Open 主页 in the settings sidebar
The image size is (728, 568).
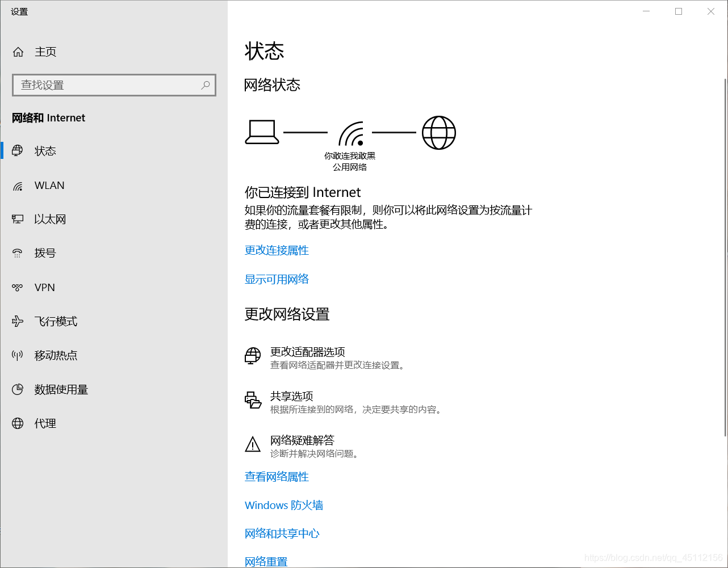tap(114, 52)
